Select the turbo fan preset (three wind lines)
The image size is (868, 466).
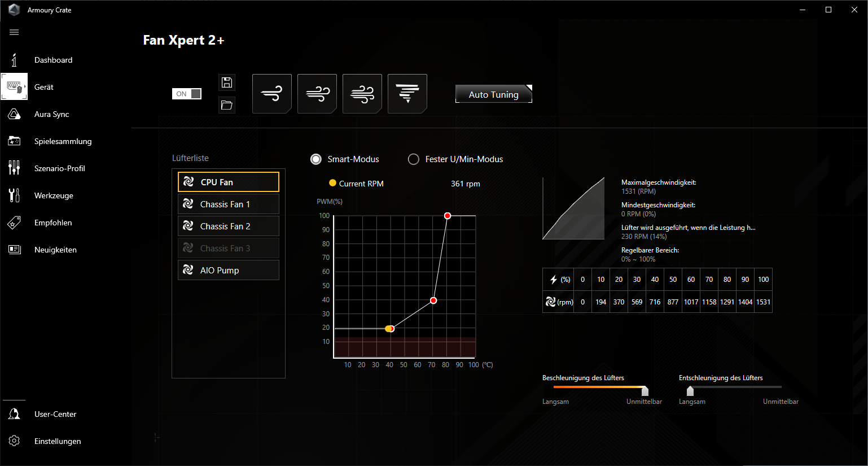[362, 94]
